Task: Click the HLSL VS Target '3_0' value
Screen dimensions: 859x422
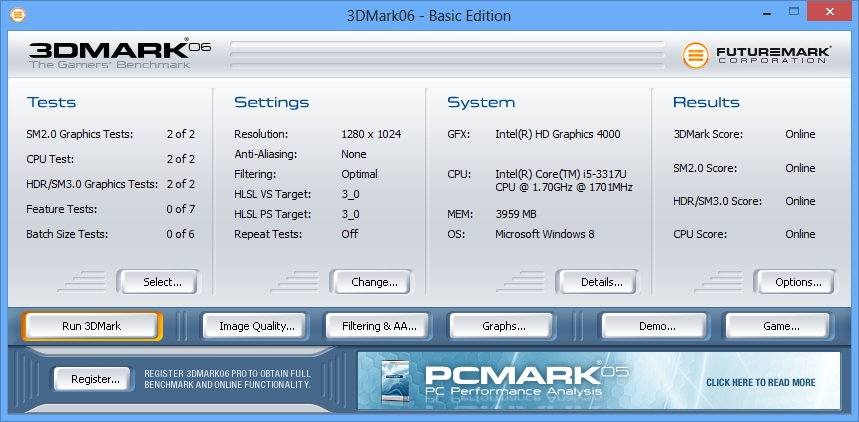Action: (x=351, y=195)
